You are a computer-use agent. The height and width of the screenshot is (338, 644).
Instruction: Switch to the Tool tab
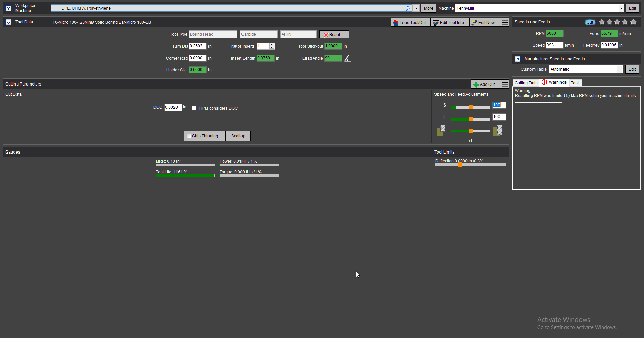click(x=575, y=83)
